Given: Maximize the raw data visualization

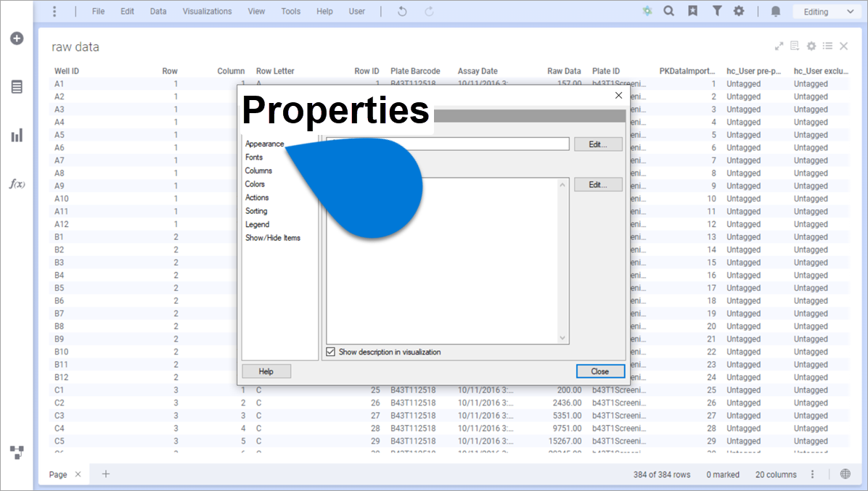Looking at the screenshot, I should pyautogui.click(x=779, y=46).
